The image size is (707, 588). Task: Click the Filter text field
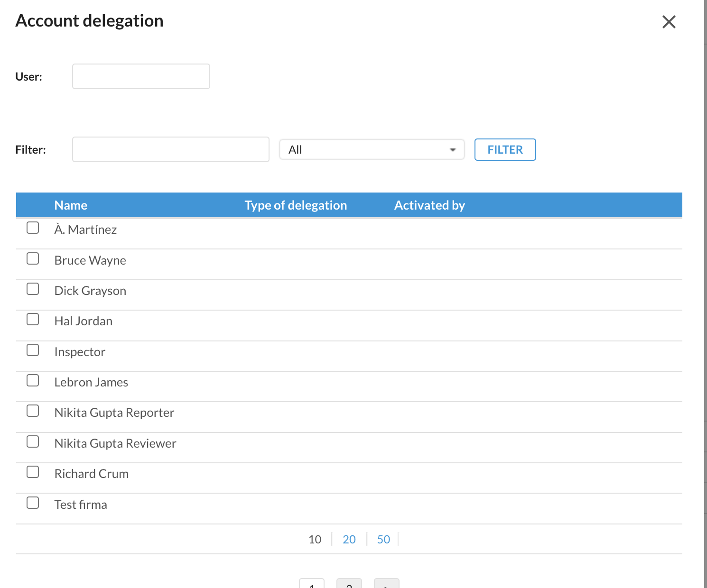pyautogui.click(x=170, y=149)
